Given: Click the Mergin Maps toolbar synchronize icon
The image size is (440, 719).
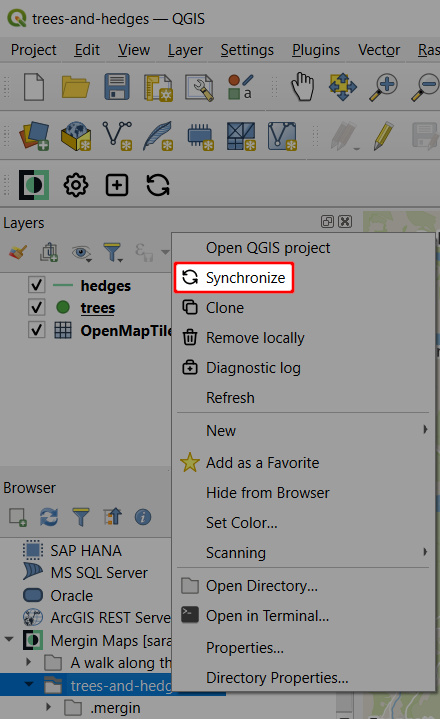Looking at the screenshot, I should click(x=158, y=185).
